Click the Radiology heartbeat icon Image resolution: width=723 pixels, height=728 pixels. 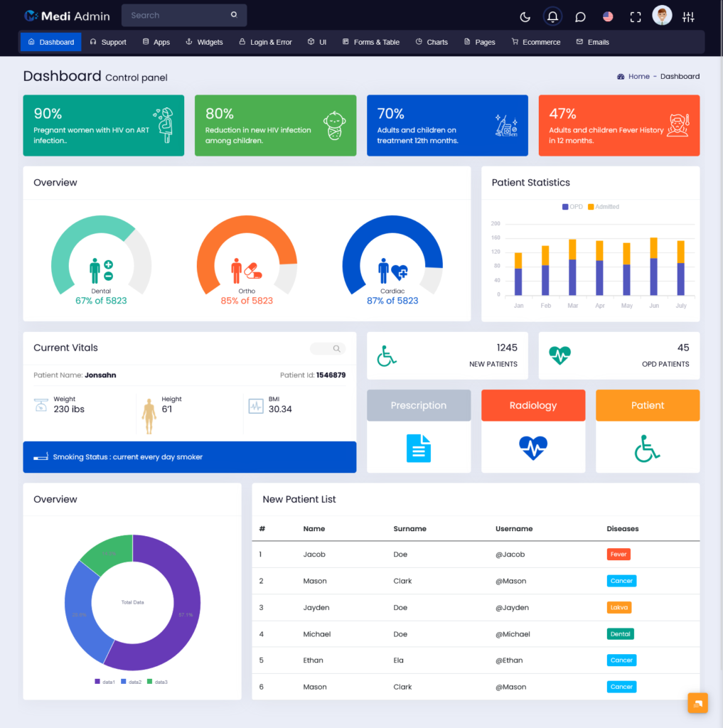[533, 448]
